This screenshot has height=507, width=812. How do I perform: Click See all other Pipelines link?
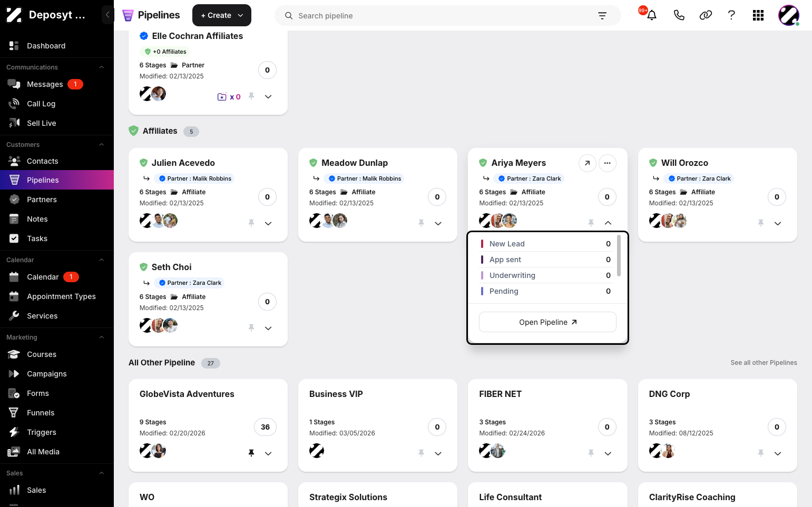(764, 363)
